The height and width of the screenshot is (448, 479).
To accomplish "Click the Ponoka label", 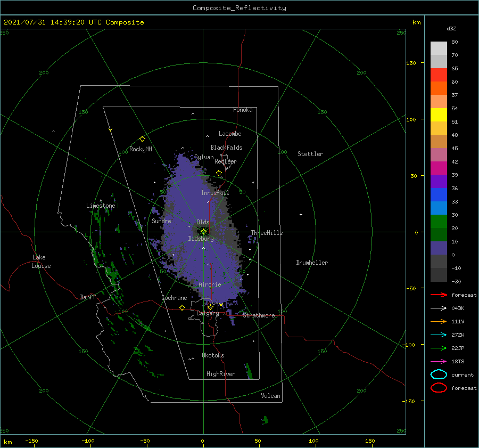I will tap(243, 110).
